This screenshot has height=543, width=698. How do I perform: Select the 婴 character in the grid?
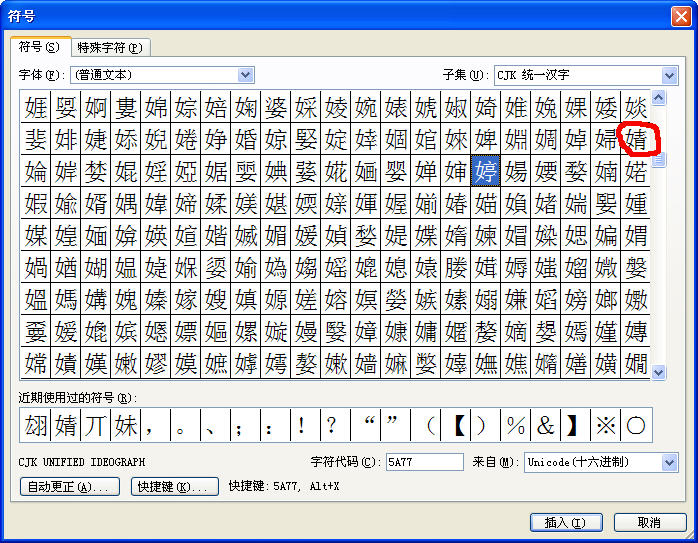pyautogui.click(x=396, y=171)
